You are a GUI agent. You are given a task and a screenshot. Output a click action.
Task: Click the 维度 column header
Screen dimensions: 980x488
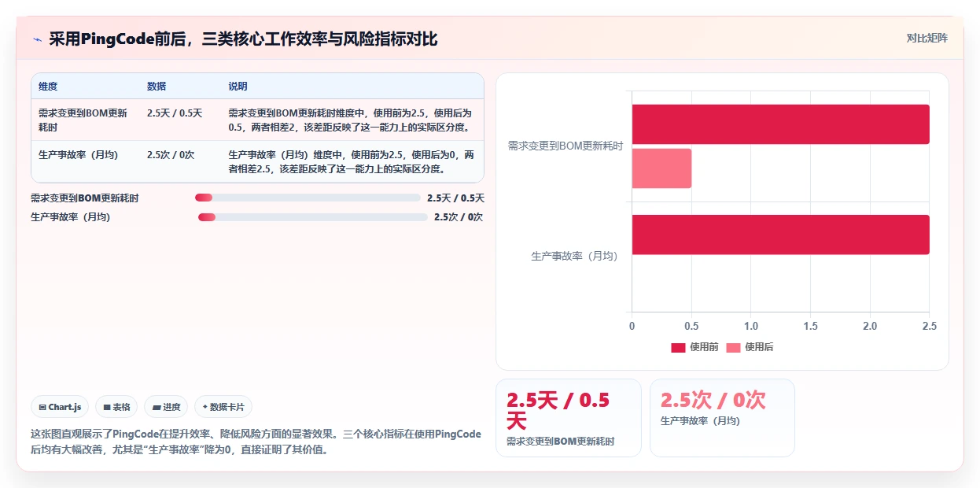(x=48, y=86)
